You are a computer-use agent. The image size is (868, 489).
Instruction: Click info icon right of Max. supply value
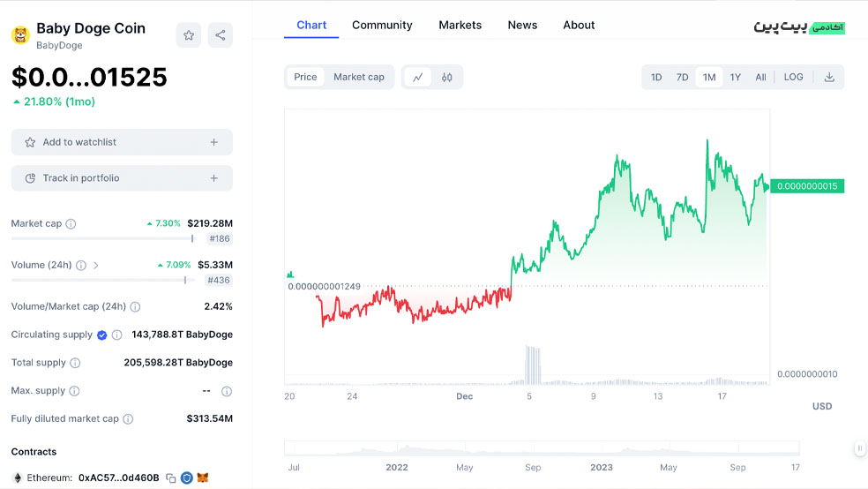click(227, 392)
